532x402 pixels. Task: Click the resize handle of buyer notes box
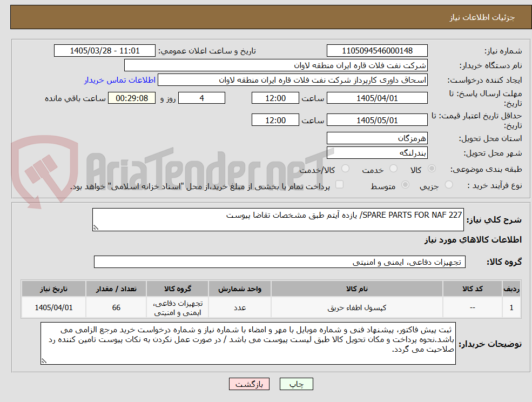[44, 361]
